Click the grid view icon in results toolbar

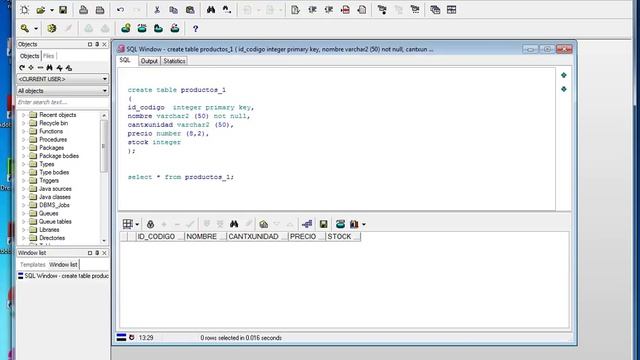point(127,224)
